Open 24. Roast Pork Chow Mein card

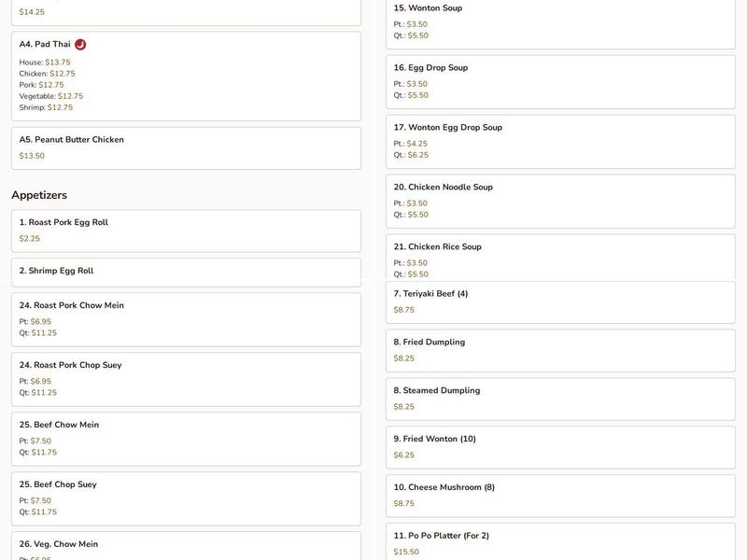(186, 319)
